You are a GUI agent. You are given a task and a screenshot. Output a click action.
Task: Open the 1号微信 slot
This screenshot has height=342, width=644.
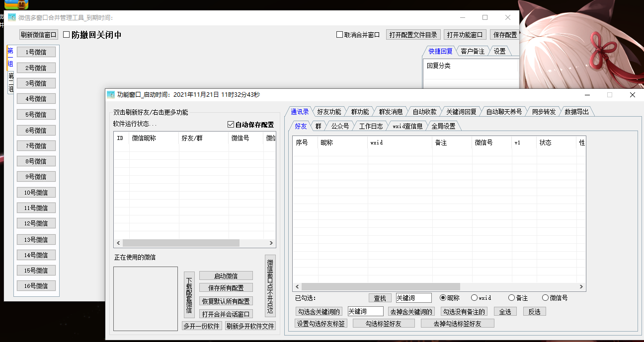pyautogui.click(x=36, y=52)
